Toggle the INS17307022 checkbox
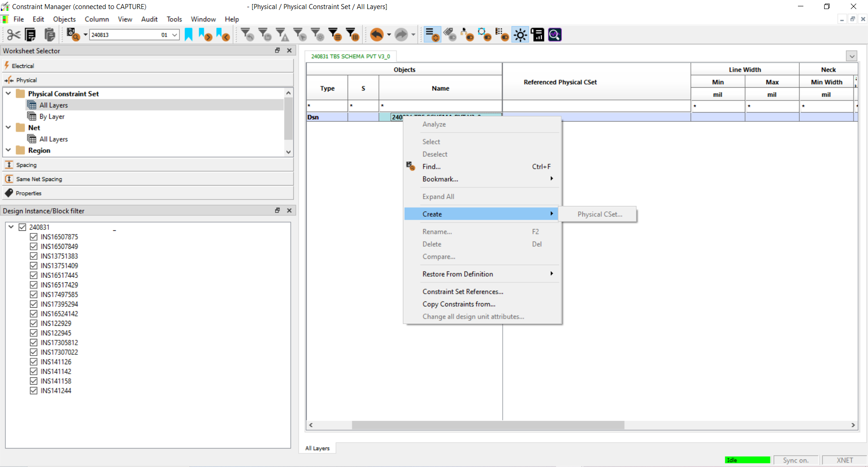The height and width of the screenshot is (467, 868). point(33,352)
